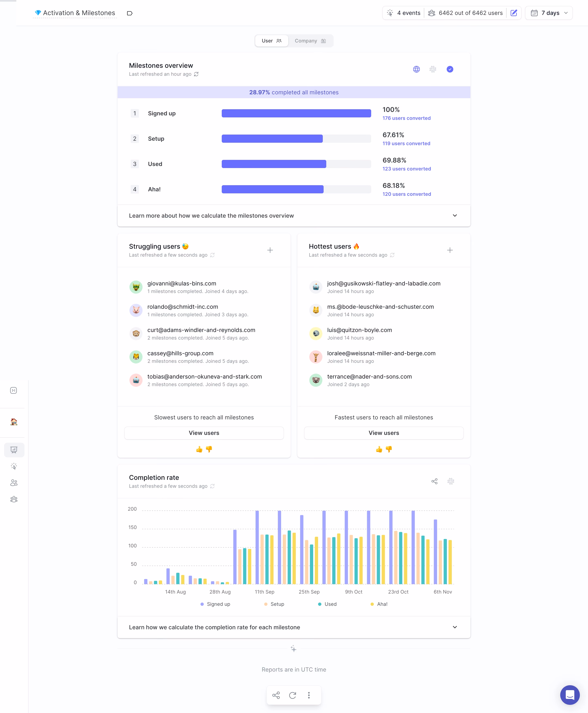Give thumbs up on Struggling users card
Screen dimensions: 588x713
(x=199, y=449)
